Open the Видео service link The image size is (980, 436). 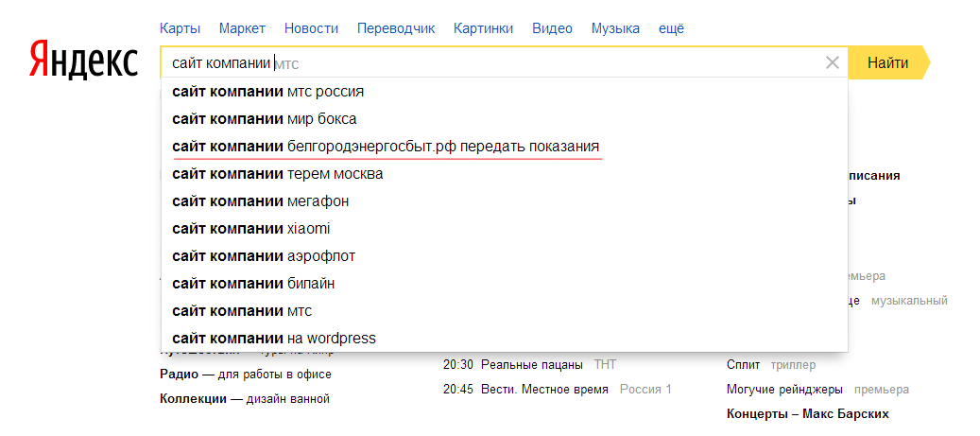pos(553,28)
